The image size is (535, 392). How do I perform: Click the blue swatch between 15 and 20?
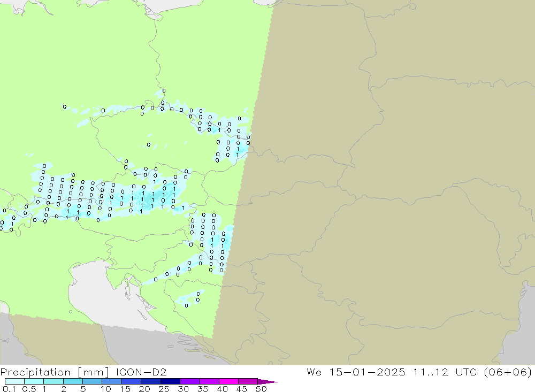pos(131,381)
